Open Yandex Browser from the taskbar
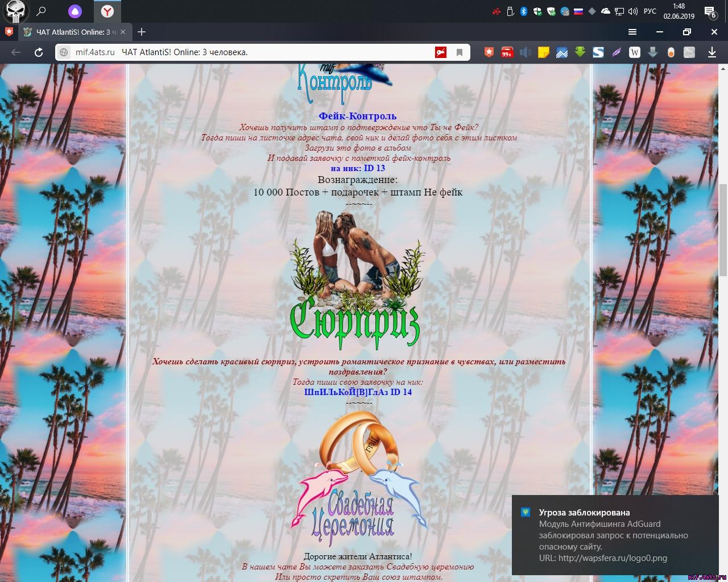 107,11
